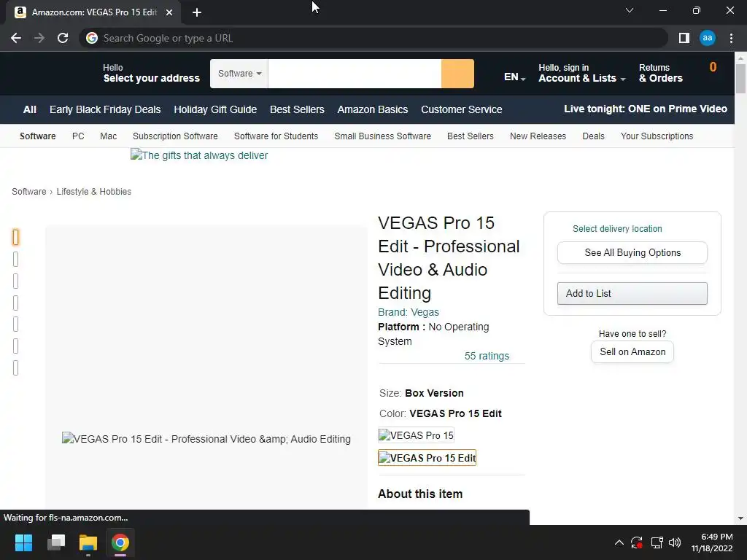
Task: Open Early Black Friday Deals
Action: click(x=105, y=109)
